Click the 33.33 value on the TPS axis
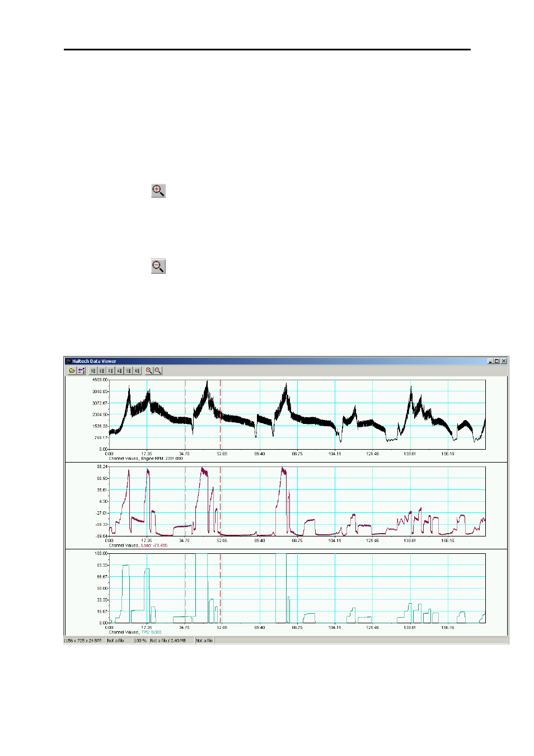 pyautogui.click(x=102, y=600)
